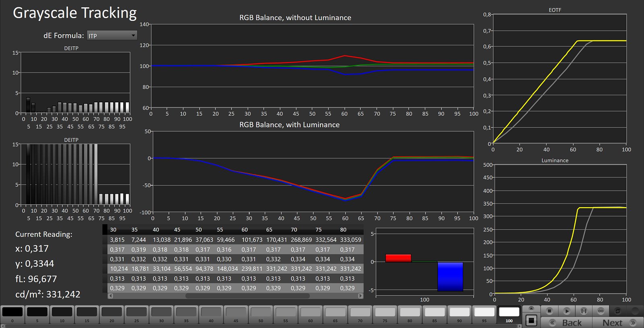Click the up arrow above pattern preview

coord(531,309)
